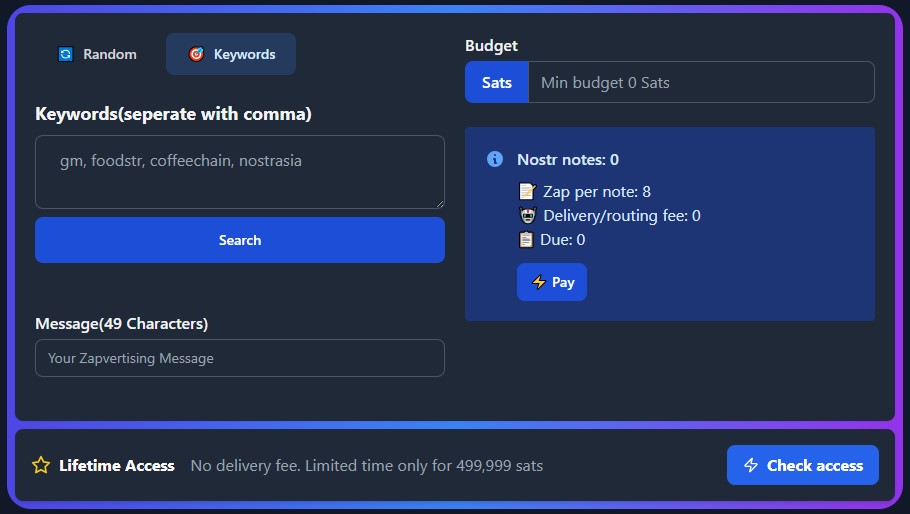
Task: Click the info icon beside Nostr notes
Action: pos(494,159)
